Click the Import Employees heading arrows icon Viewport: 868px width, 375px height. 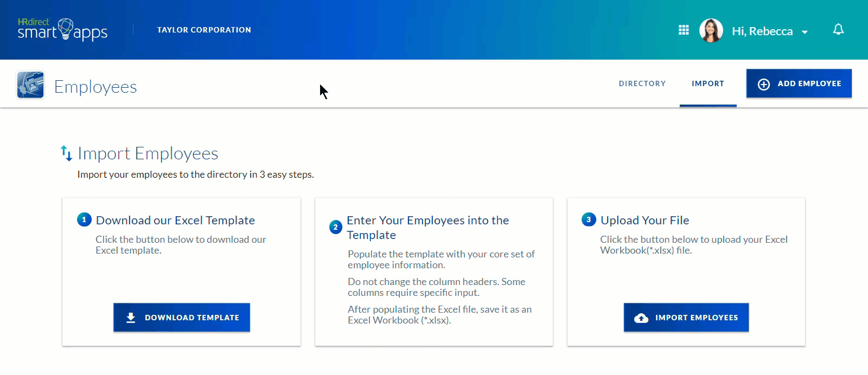[x=66, y=153]
